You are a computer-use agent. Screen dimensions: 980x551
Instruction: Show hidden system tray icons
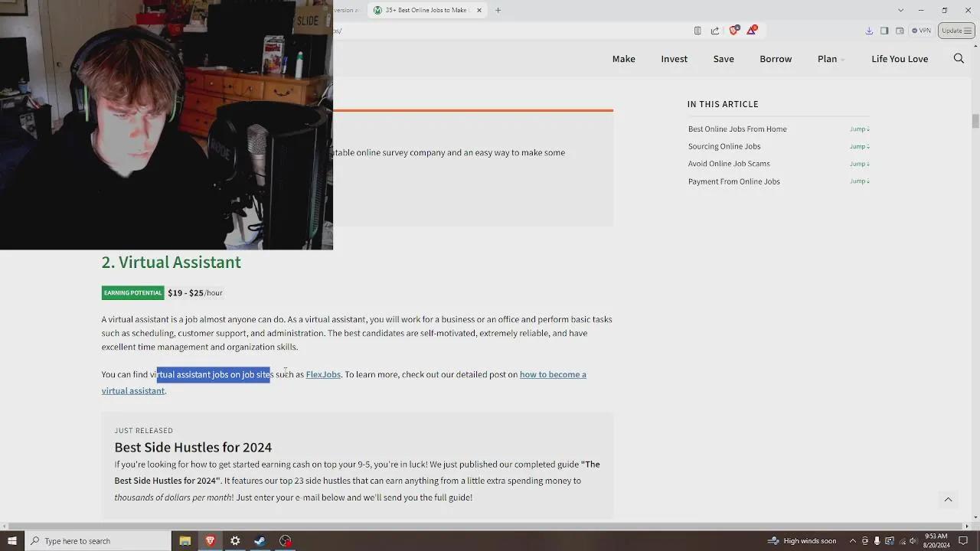852,541
